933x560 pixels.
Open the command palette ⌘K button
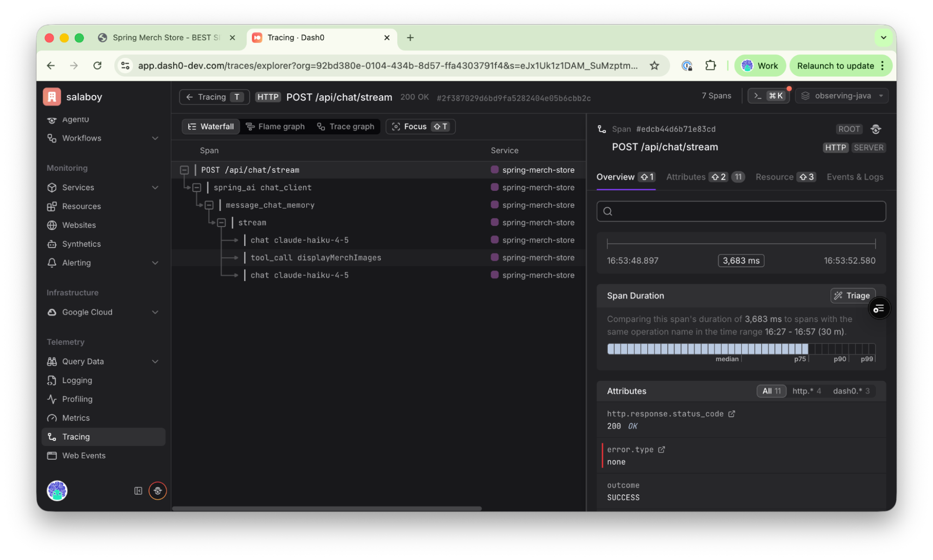click(768, 96)
